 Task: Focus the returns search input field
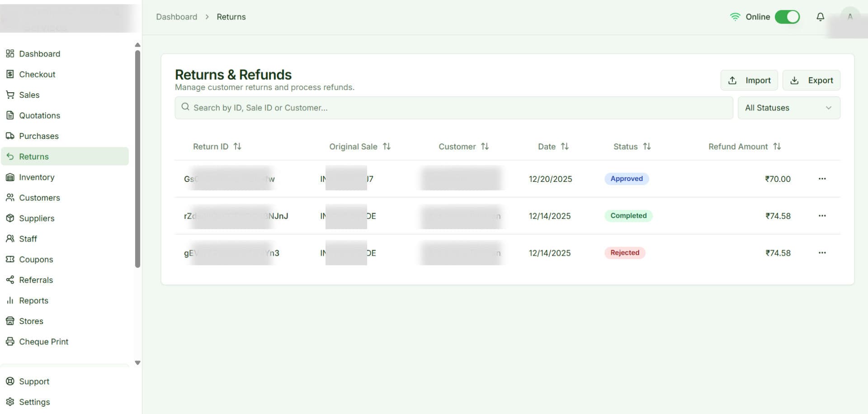(453, 108)
